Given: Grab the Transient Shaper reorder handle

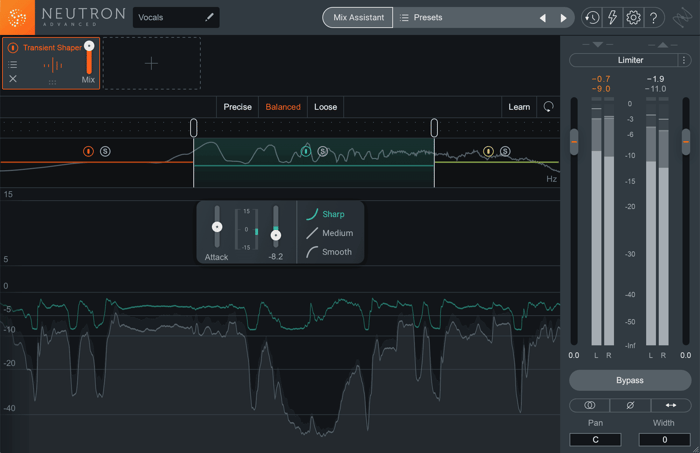Looking at the screenshot, I should coord(52,83).
